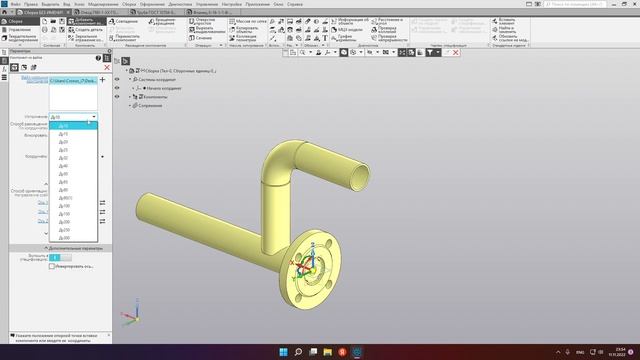Open Моделирование menu
Viewport: 640px width, 360px height.
[103, 4]
